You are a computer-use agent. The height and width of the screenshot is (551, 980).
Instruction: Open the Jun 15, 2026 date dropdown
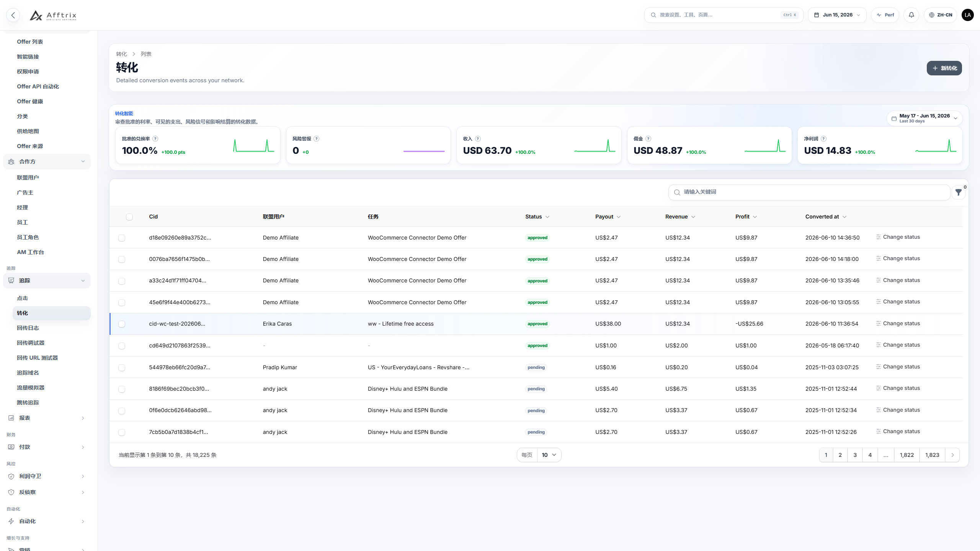coord(837,15)
